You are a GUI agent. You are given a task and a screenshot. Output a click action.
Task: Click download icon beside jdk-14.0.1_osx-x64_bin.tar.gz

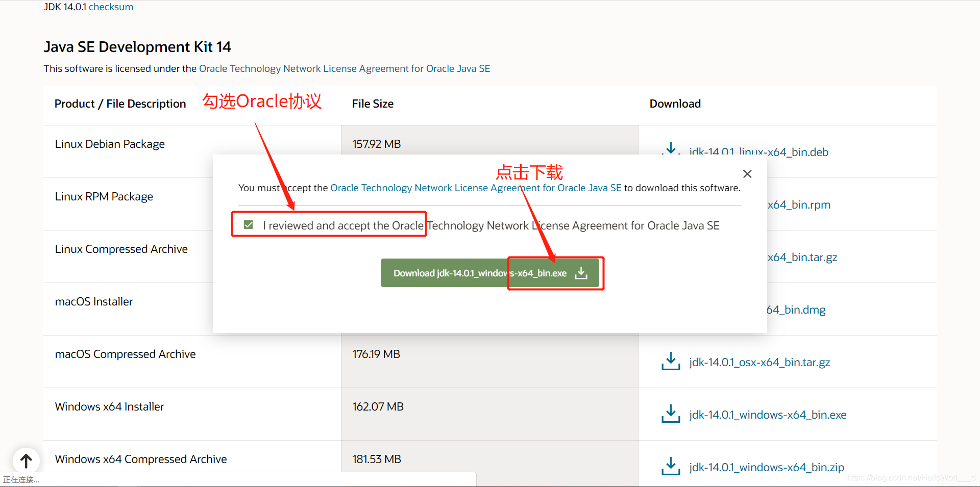pos(671,361)
